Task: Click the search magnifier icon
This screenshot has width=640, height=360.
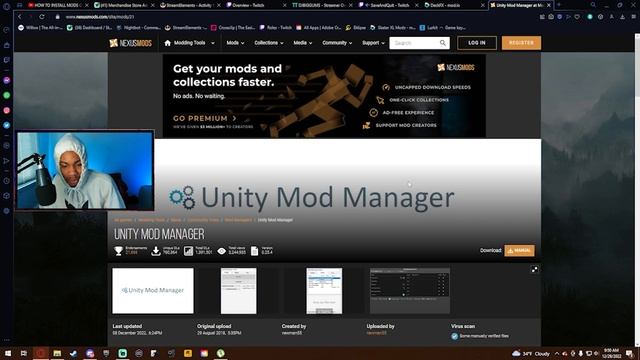Action: [443, 43]
